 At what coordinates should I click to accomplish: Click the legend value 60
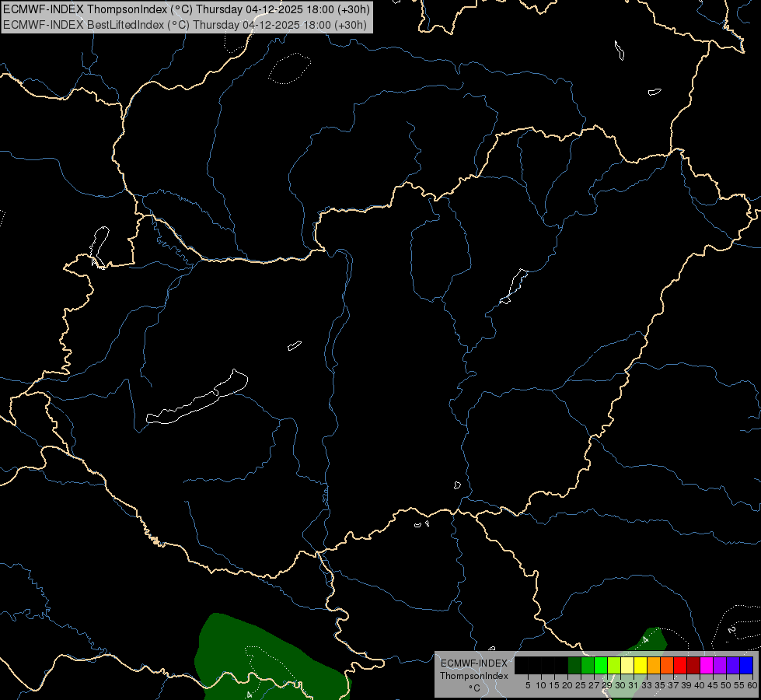click(x=752, y=685)
